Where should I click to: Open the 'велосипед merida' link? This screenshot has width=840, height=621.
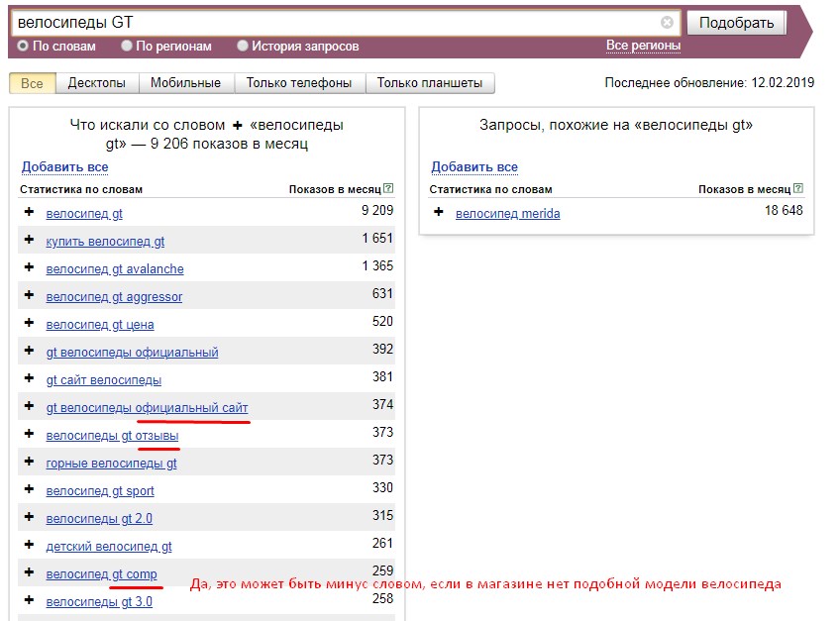point(508,214)
